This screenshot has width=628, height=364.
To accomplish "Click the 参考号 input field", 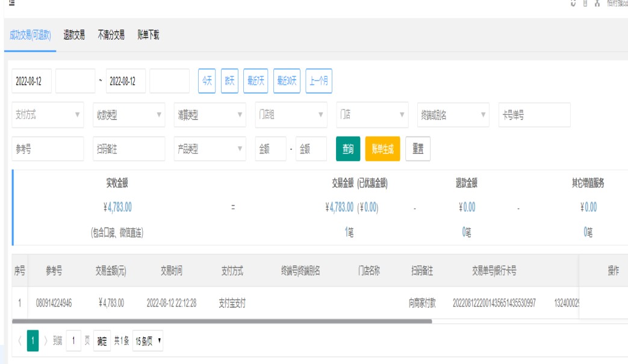I will [48, 149].
